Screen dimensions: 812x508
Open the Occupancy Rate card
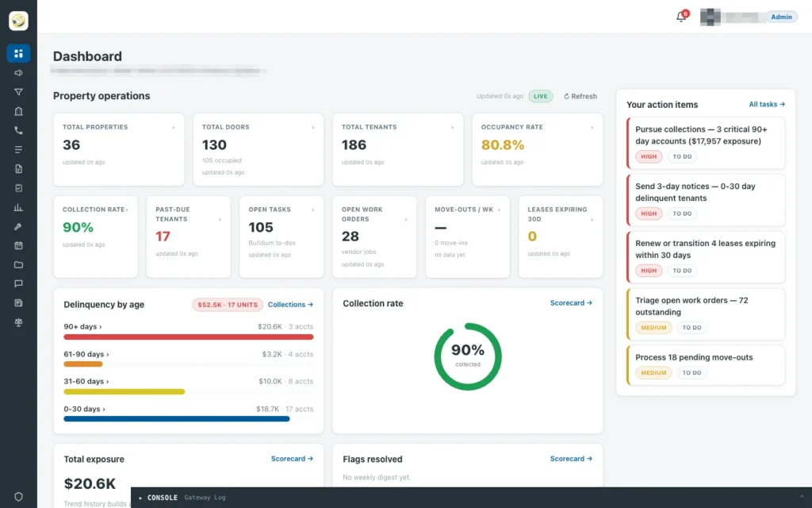pyautogui.click(x=538, y=149)
